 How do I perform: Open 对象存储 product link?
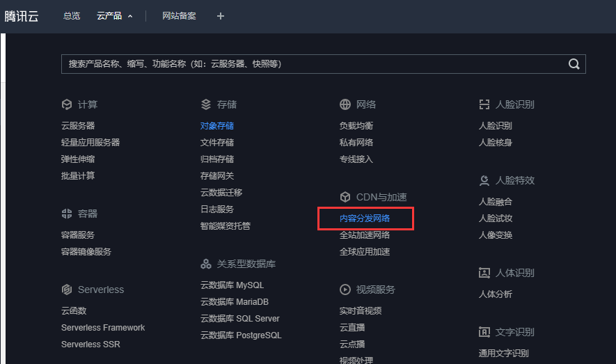tap(217, 126)
